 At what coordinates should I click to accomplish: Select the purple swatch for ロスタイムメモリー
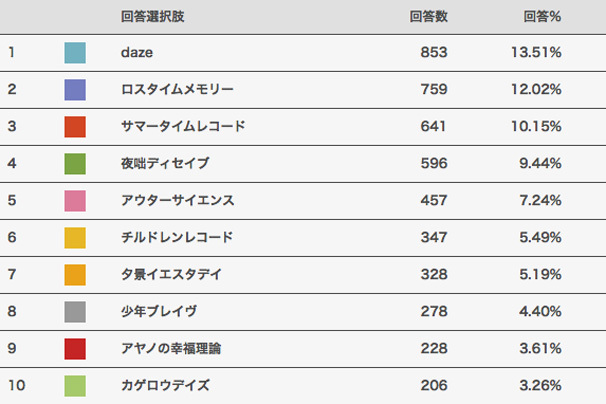pos(75,90)
